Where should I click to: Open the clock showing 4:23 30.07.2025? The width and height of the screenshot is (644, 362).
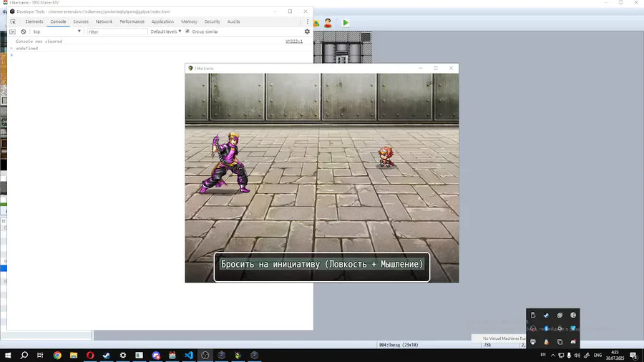[x=615, y=355]
